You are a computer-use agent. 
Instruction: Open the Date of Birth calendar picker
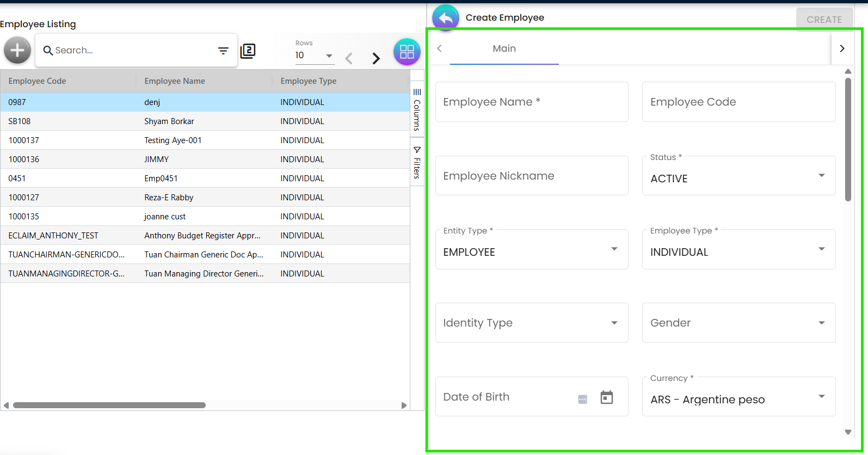pyautogui.click(x=607, y=397)
